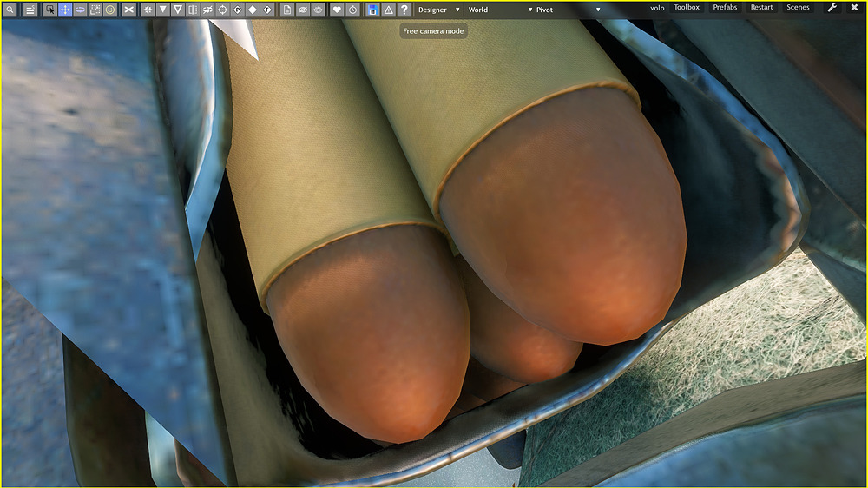Viewport: 868px width, 488px height.
Task: Click the diamond P icon
Action: 238,10
